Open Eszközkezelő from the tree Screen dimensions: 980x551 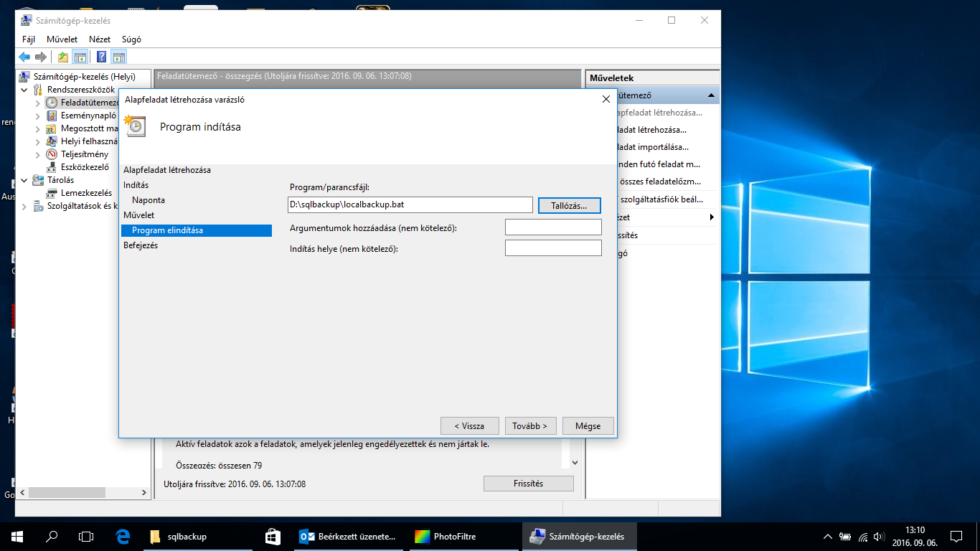tap(84, 167)
